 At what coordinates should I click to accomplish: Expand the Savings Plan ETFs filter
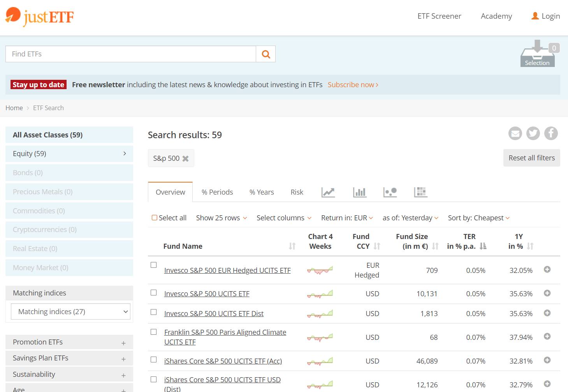(69, 358)
